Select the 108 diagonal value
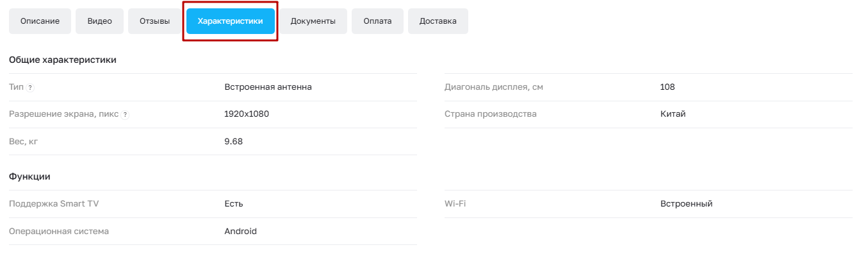 [667, 87]
